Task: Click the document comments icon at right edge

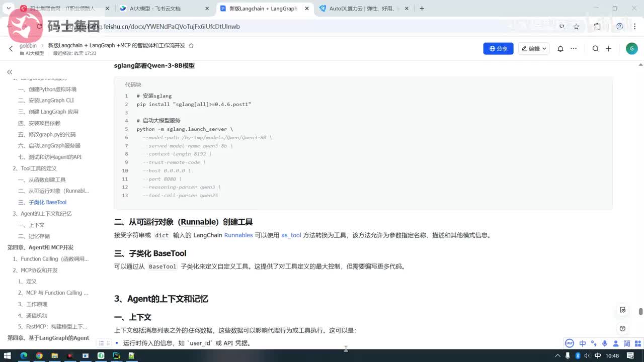Action: click(622, 310)
